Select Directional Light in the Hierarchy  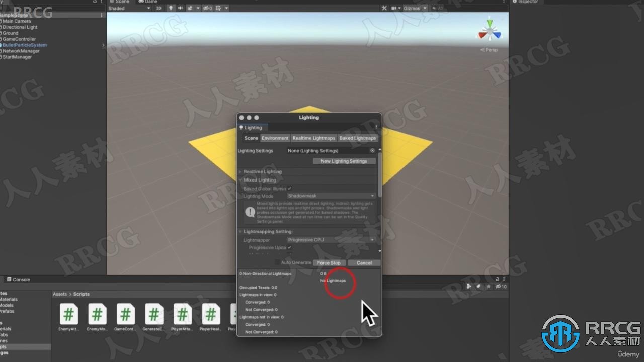[20, 27]
